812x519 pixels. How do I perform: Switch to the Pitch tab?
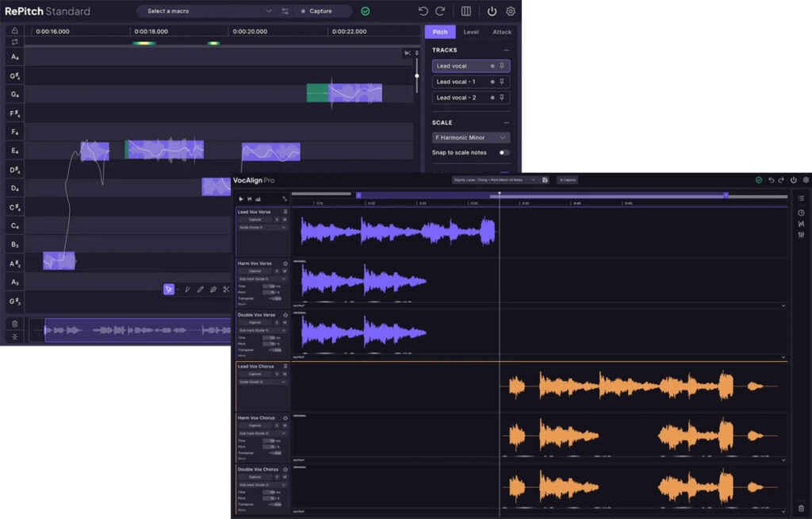(x=440, y=32)
